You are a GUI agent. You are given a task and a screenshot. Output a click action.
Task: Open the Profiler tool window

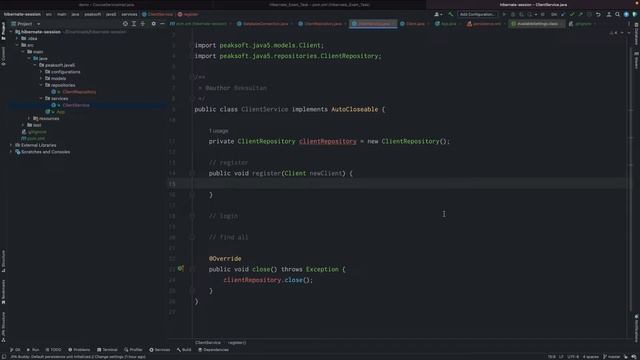tap(133, 350)
